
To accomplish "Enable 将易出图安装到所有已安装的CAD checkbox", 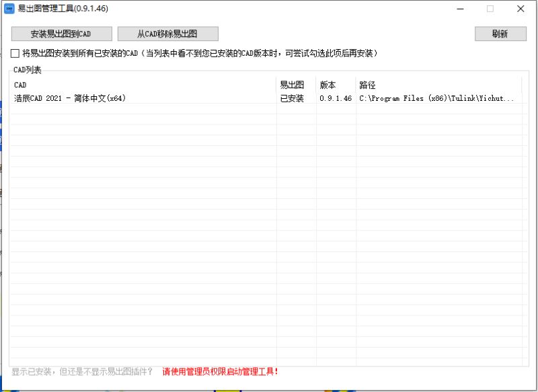I will click(x=15, y=54).
